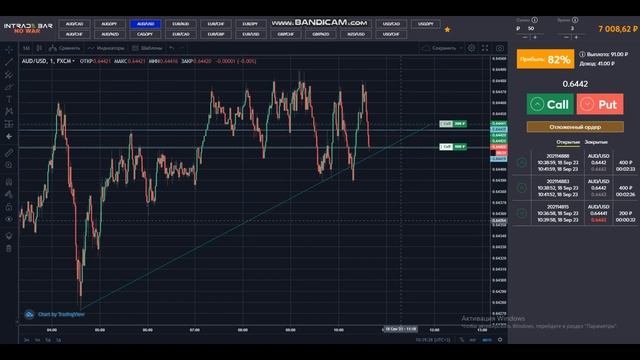640x360 pixels.
Task: Hide all drawings with the eye icon
Action: [9, 219]
